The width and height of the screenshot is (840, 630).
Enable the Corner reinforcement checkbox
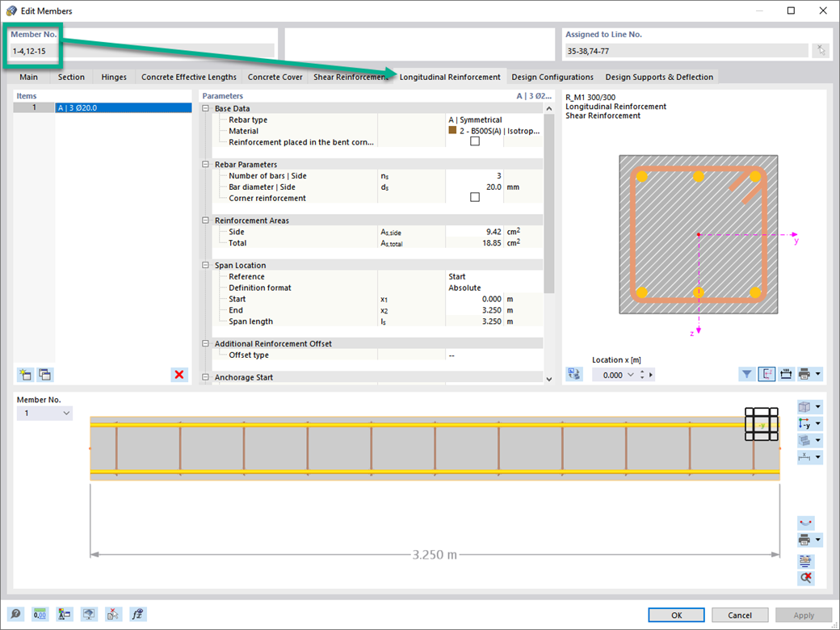pyautogui.click(x=475, y=198)
